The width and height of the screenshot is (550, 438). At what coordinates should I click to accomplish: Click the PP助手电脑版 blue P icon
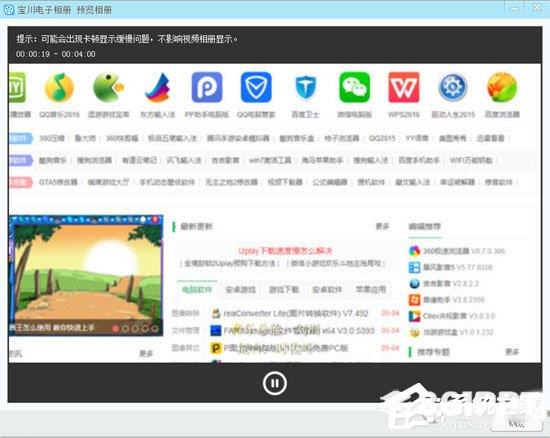point(207,87)
